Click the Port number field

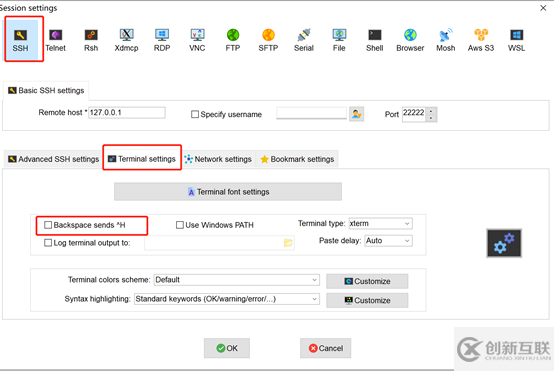click(x=414, y=114)
